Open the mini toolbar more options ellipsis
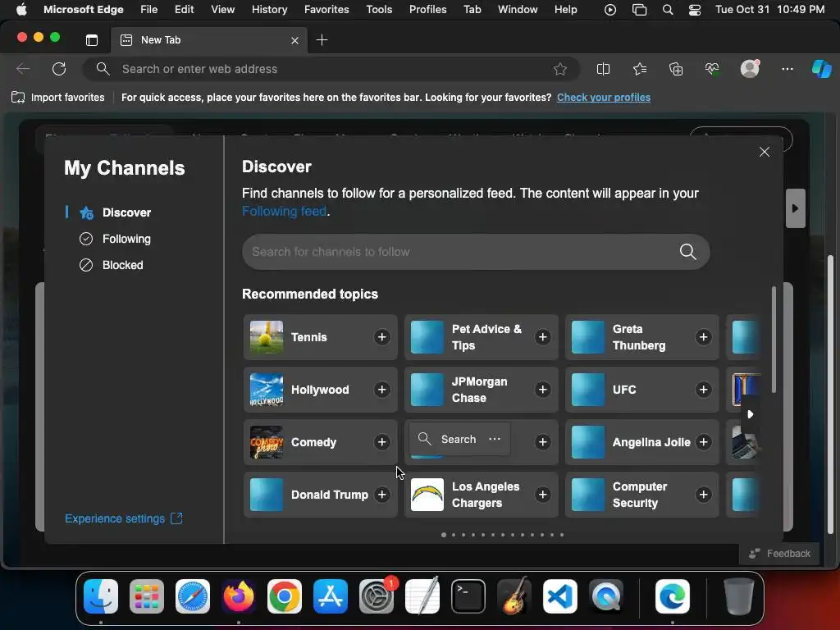The height and width of the screenshot is (630, 840). [x=495, y=439]
